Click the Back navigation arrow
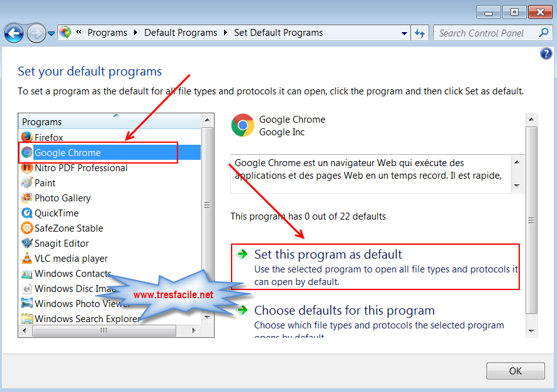This screenshot has height=392, width=557. point(14,33)
